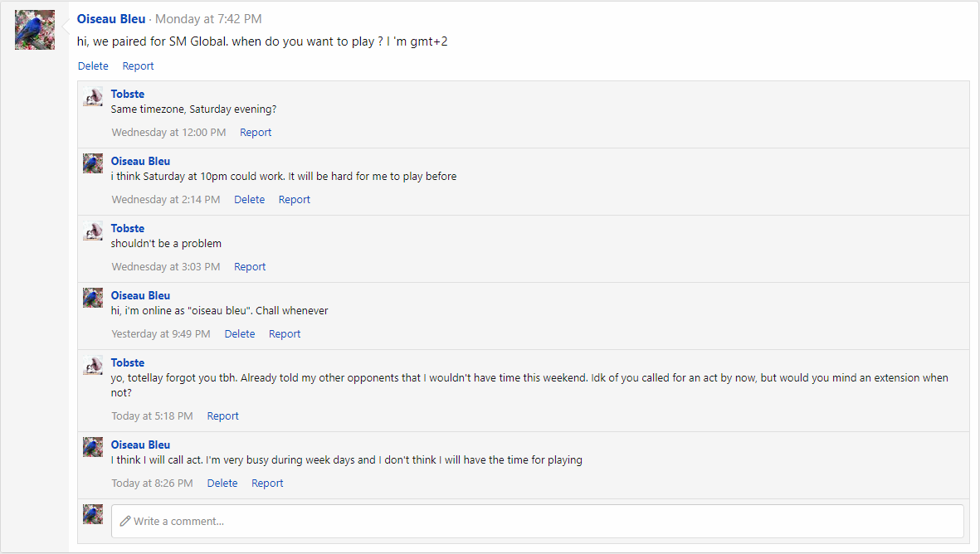Report Tobste's "shouldn't be a problem" comment

point(250,267)
